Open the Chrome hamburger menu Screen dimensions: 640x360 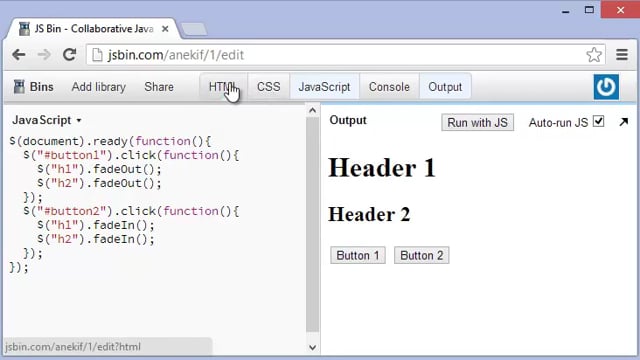pyautogui.click(x=622, y=55)
